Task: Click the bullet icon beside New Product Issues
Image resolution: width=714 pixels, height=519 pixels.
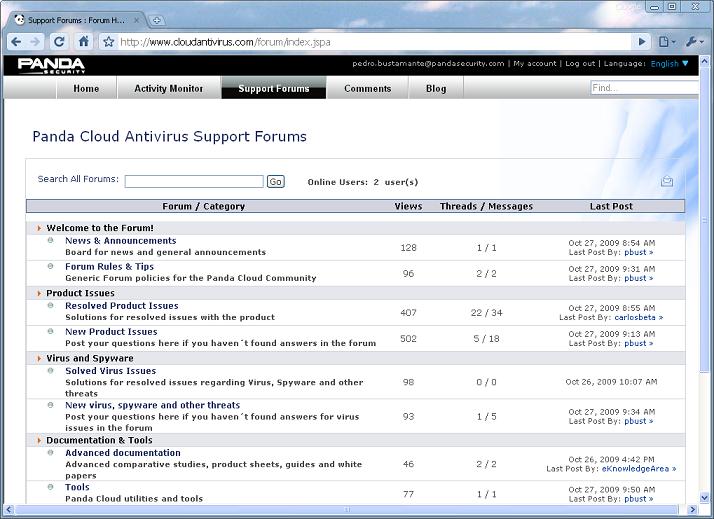Action: click(x=51, y=331)
